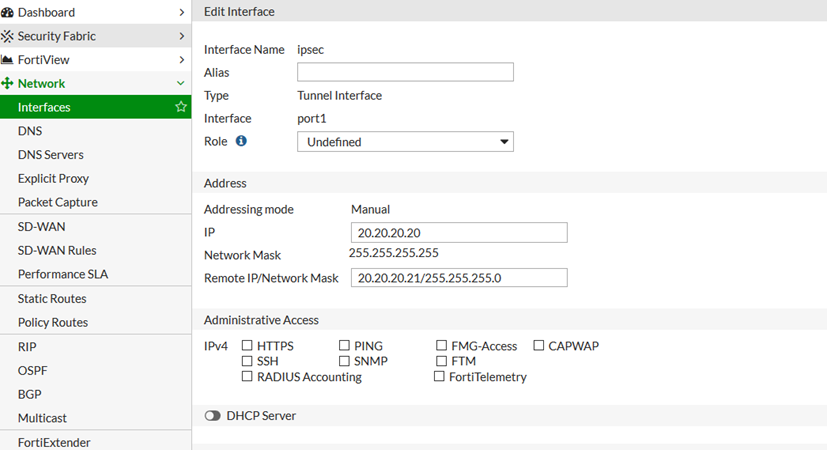Tick the SSH access checkbox
827x450 pixels.
click(248, 361)
